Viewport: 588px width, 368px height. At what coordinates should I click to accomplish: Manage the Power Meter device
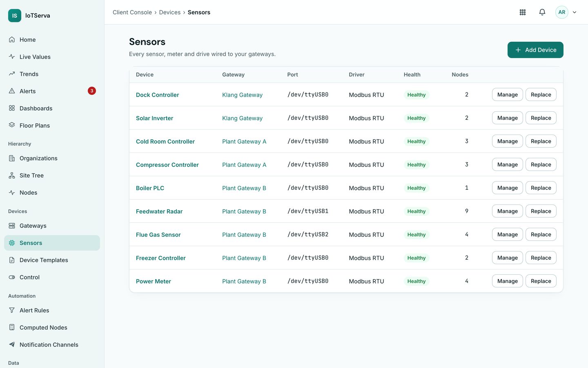tap(508, 281)
